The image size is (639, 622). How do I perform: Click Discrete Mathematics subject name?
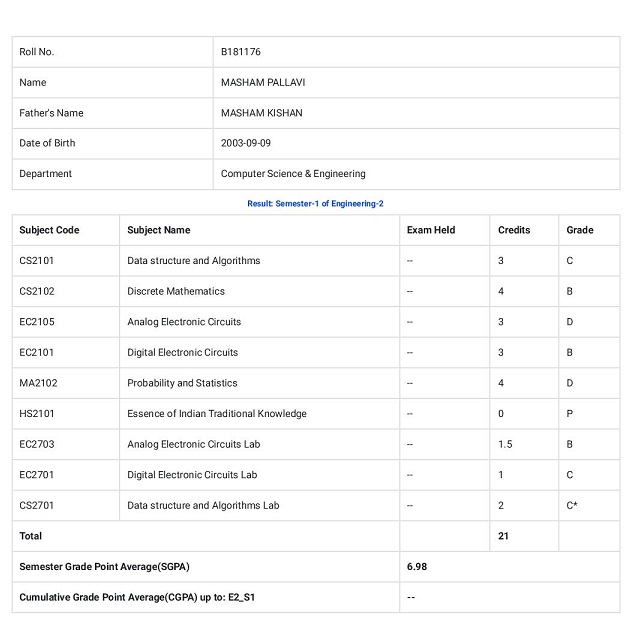coord(176,291)
